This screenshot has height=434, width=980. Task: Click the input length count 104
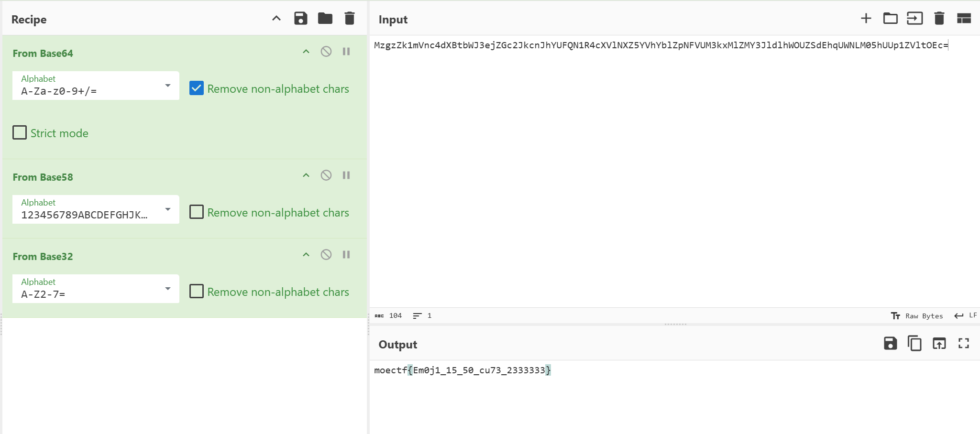[388, 316]
